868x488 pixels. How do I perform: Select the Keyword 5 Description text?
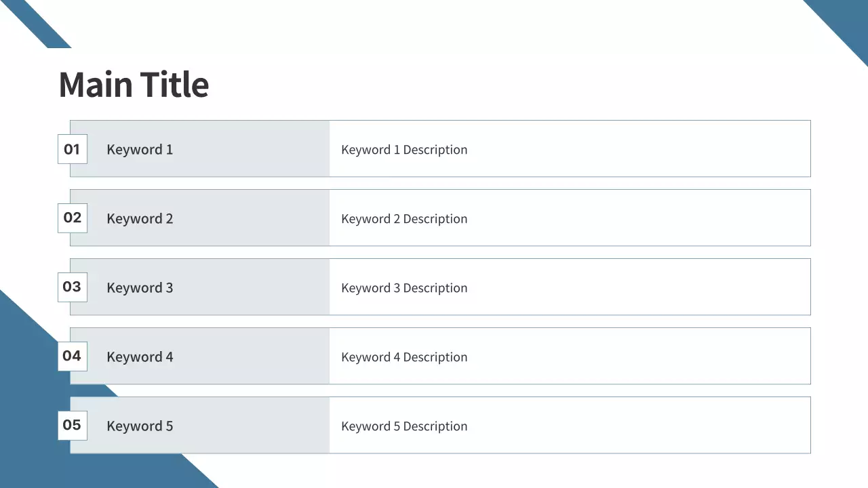(x=404, y=426)
